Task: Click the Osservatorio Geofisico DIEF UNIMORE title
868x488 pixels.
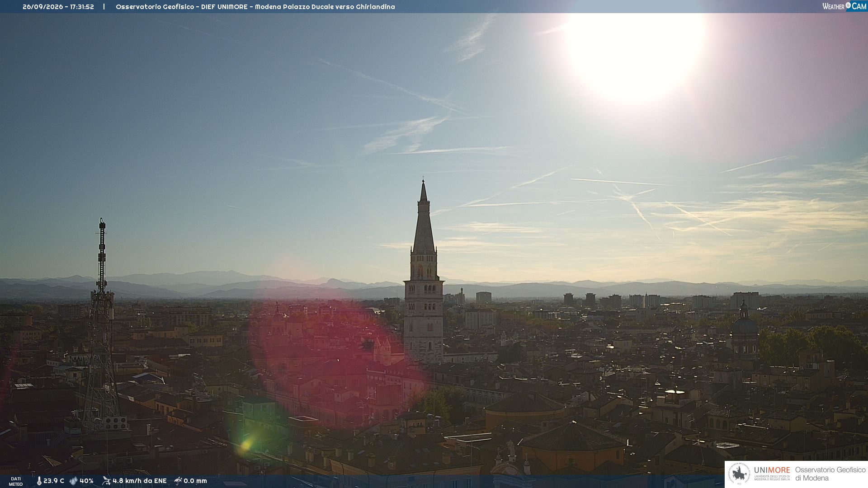Action: [x=255, y=7]
